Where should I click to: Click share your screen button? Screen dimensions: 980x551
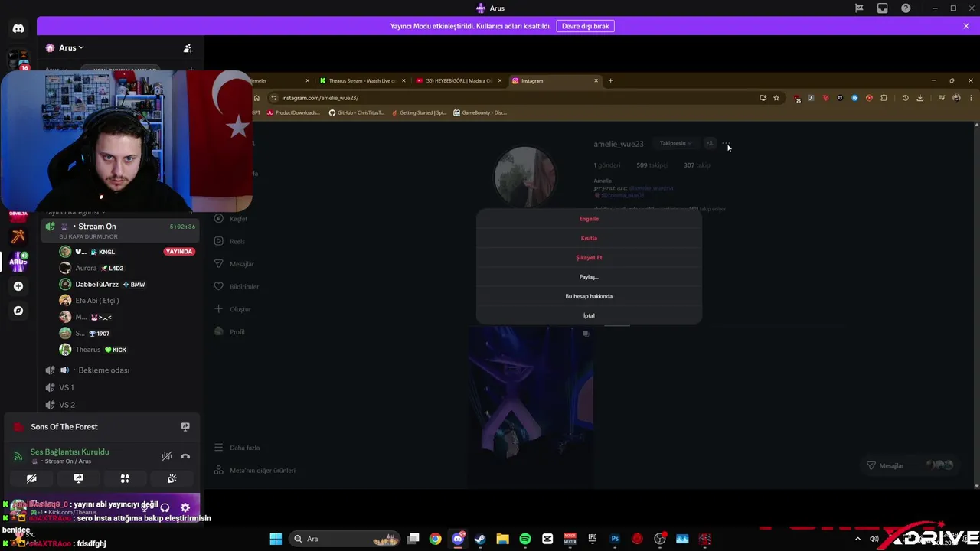click(78, 478)
